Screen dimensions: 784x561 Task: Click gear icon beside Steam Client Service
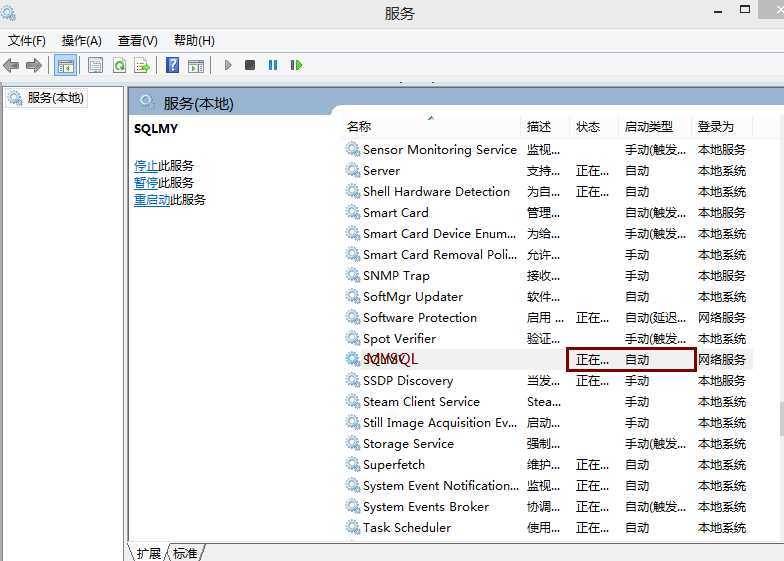pyautogui.click(x=353, y=402)
